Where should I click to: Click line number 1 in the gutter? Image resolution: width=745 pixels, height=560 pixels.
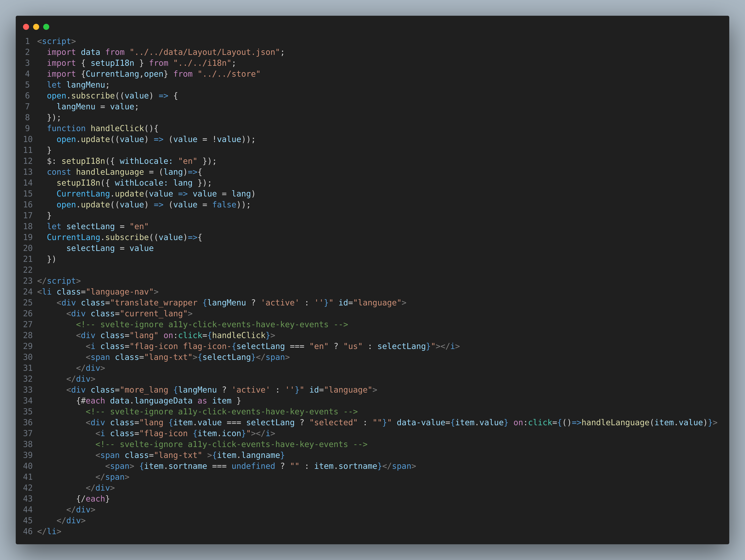(x=28, y=41)
